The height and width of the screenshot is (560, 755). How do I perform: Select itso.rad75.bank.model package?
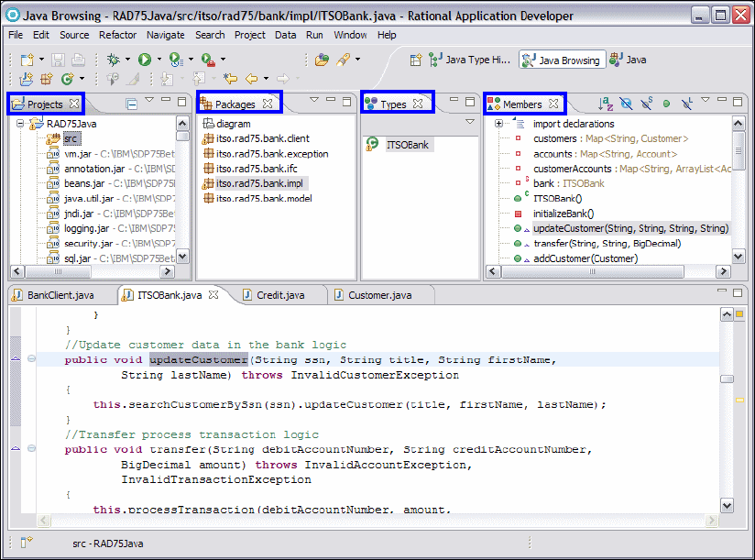(x=264, y=199)
